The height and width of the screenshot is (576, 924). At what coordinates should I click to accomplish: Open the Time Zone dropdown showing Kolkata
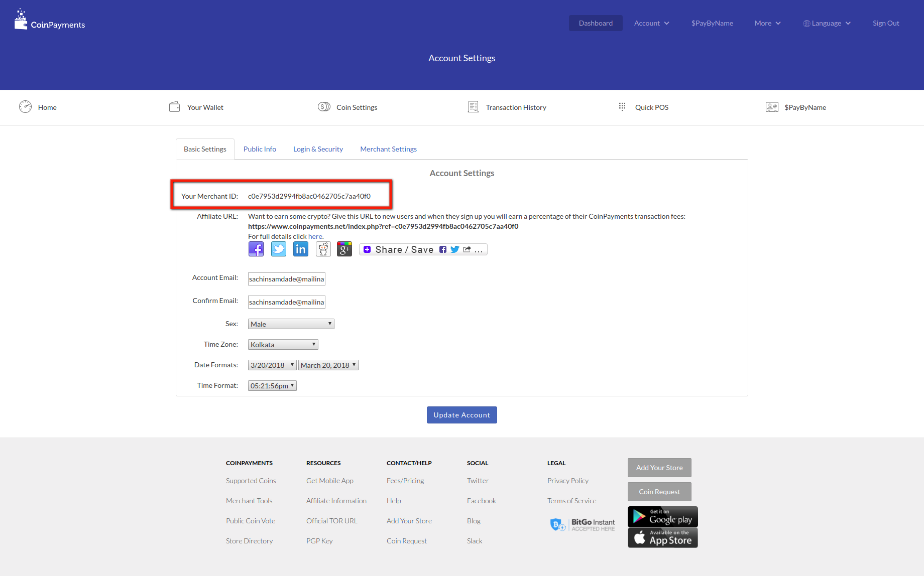point(283,345)
